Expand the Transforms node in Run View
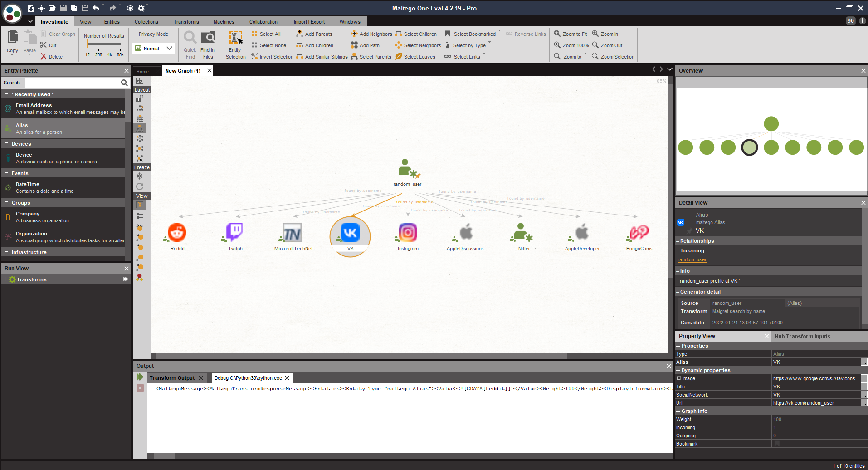This screenshot has height=470, width=868. tap(5, 279)
